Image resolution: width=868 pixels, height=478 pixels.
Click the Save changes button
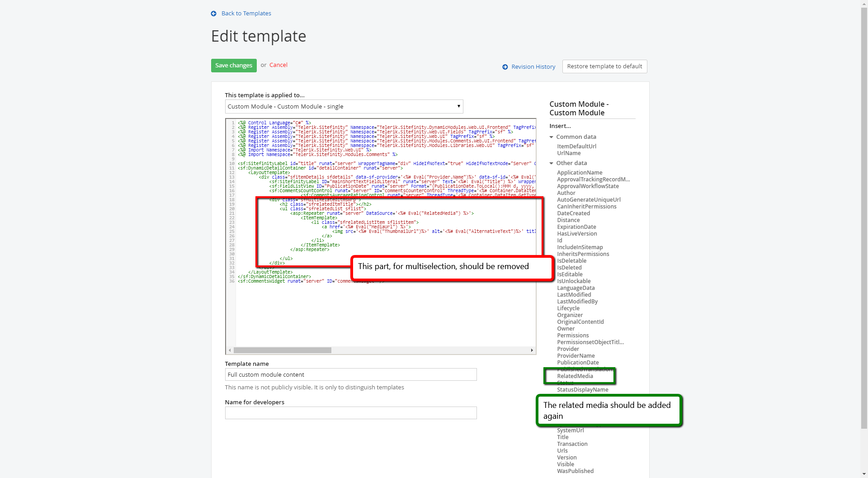234,66
